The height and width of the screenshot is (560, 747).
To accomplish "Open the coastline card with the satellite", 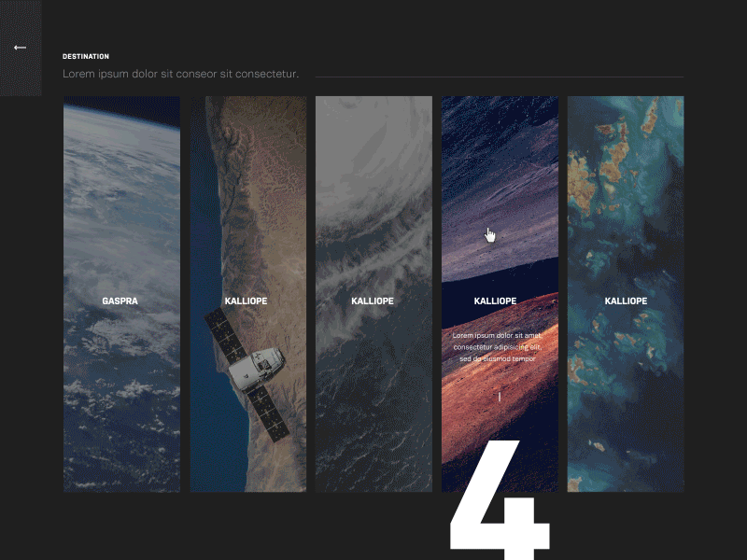I will [x=248, y=294].
